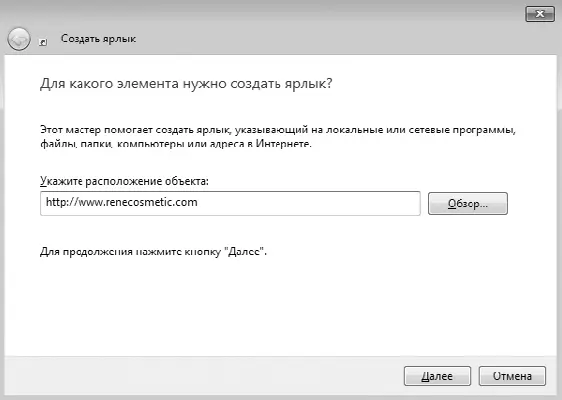The width and height of the screenshot is (562, 400).
Task: Click the blank white area below the hint text
Action: (280, 305)
